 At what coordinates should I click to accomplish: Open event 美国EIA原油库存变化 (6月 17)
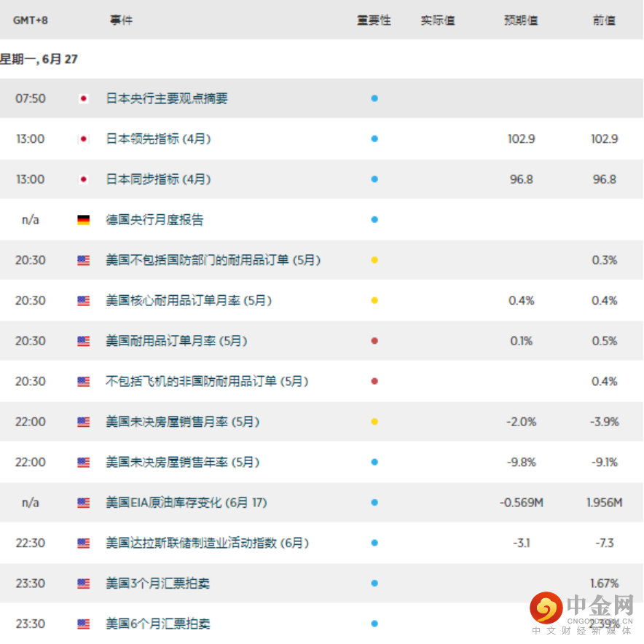186,503
